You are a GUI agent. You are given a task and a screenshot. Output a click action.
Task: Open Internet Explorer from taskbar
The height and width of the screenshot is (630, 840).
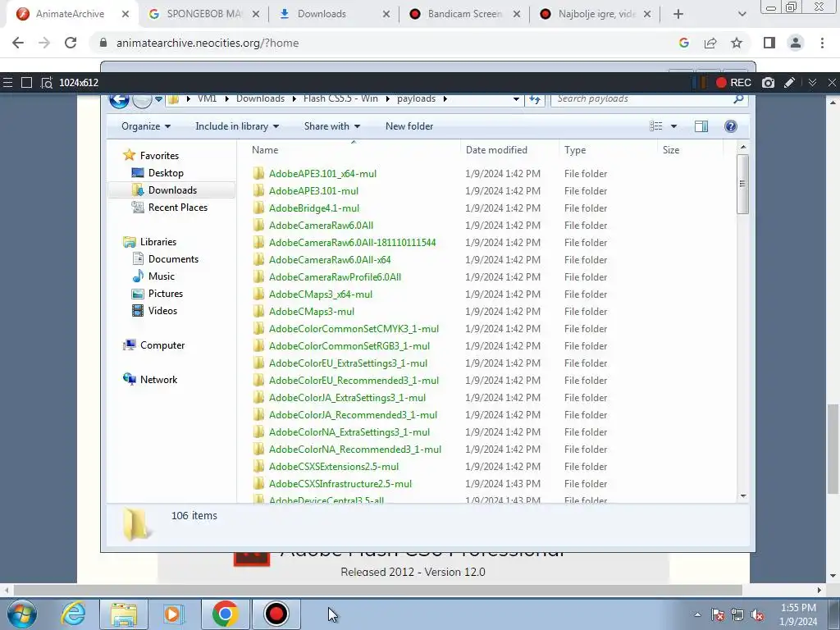point(73,614)
